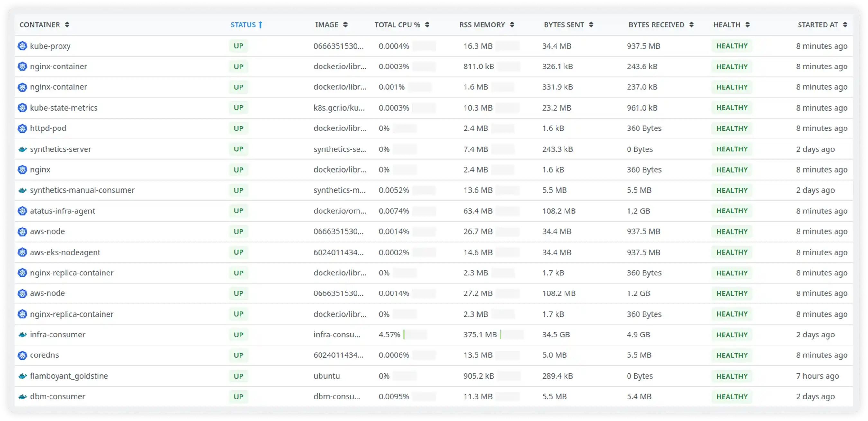Click the Docker icon for synthetics-manual-consumer
Image resolution: width=868 pixels, height=421 pixels.
(22, 190)
